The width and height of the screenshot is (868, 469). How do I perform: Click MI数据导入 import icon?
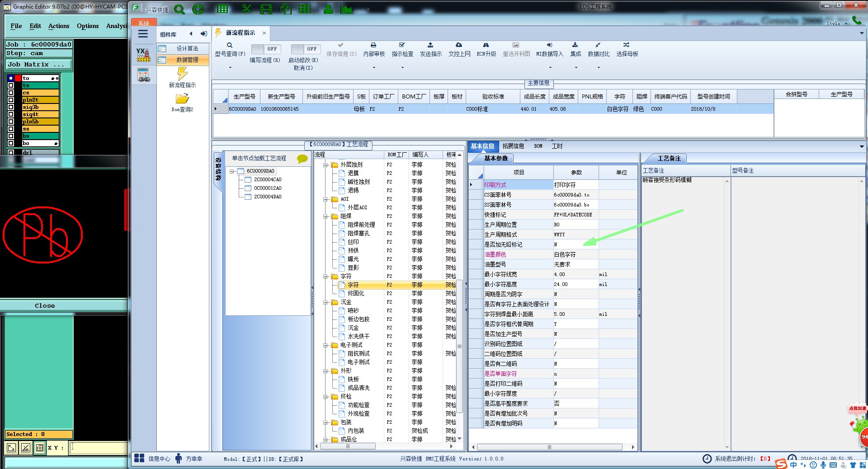click(x=549, y=45)
